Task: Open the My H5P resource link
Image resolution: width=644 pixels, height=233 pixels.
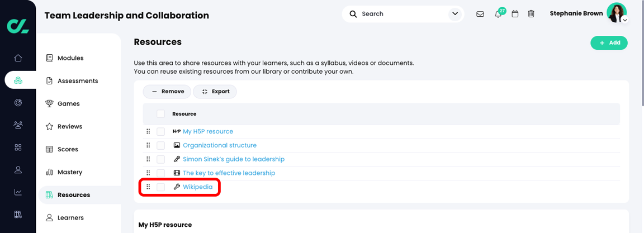Action: pyautogui.click(x=208, y=132)
